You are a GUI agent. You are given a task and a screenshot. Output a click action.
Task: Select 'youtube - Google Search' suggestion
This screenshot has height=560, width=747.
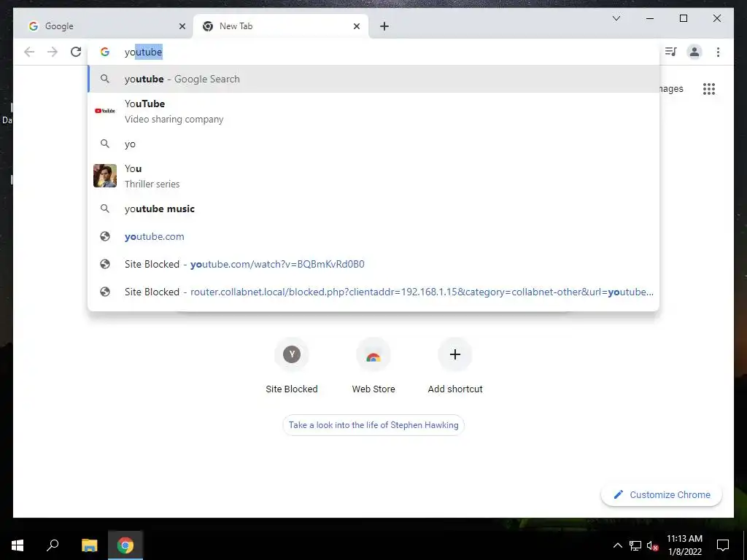[373, 79]
